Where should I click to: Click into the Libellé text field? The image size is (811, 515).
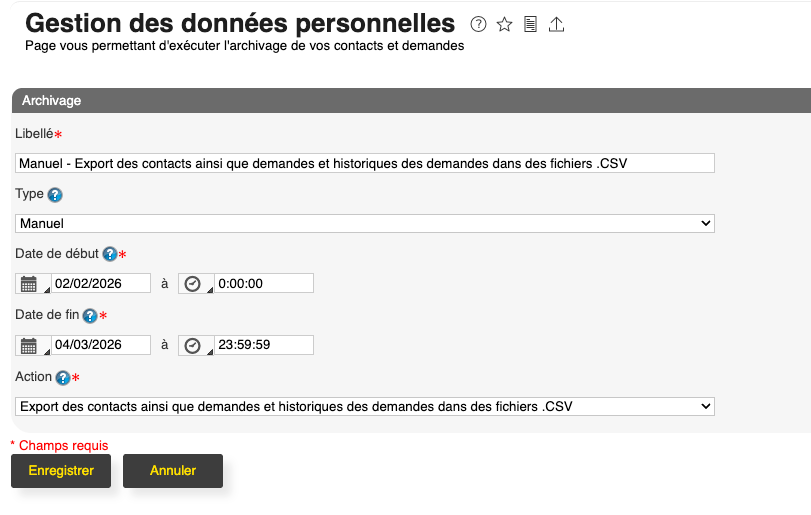[364, 163]
